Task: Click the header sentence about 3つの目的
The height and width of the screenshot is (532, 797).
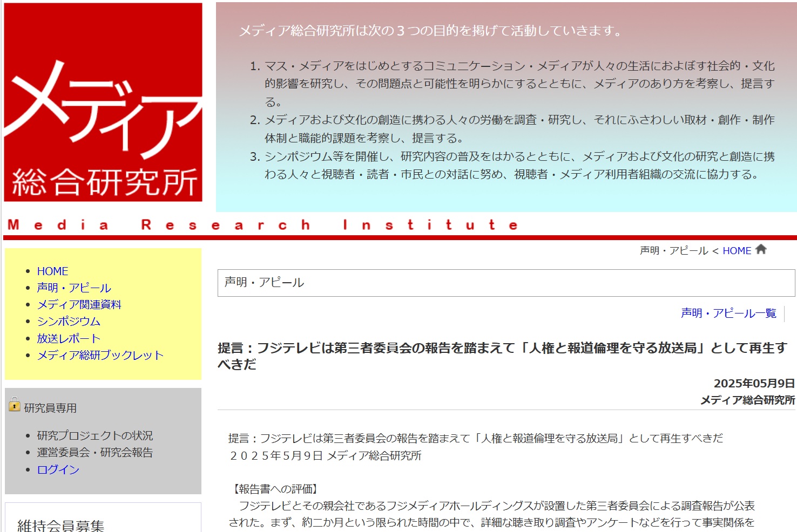Action: (431, 31)
